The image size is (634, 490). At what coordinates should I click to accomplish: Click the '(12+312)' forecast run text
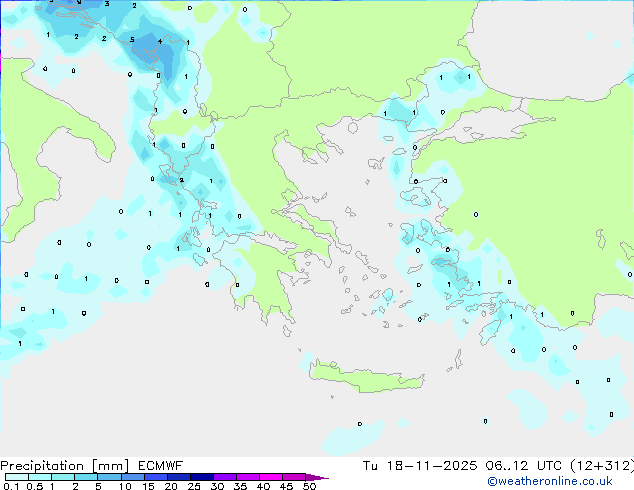tap(602, 466)
